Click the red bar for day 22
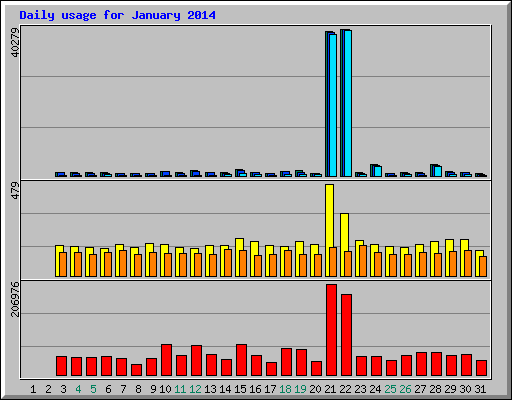512x400 pixels. click(x=346, y=335)
